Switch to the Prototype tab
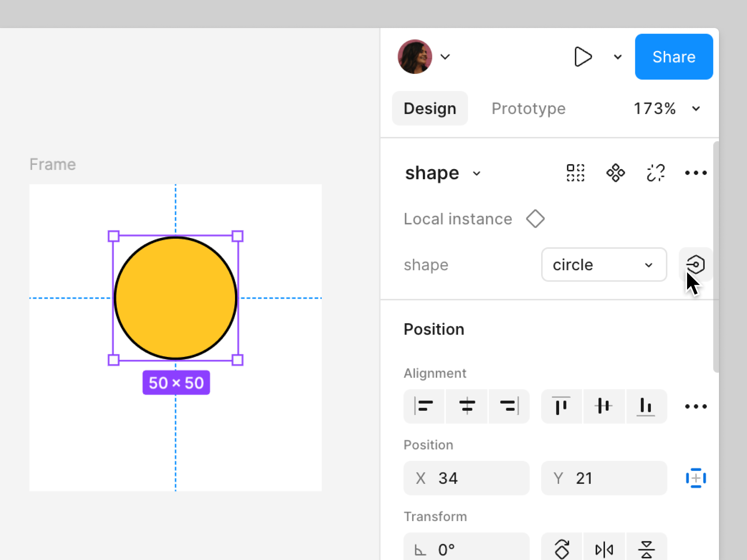Viewport: 747px width, 560px height. 528,108
